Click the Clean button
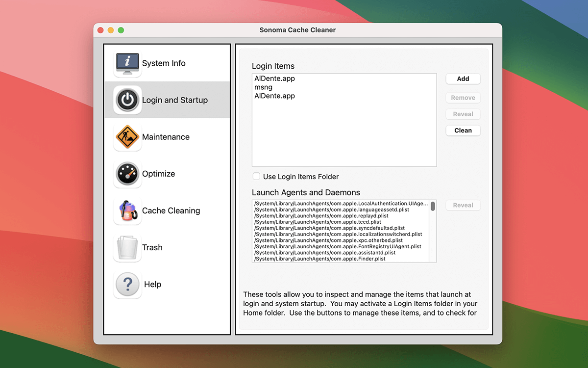This screenshot has height=368, width=588. click(463, 131)
